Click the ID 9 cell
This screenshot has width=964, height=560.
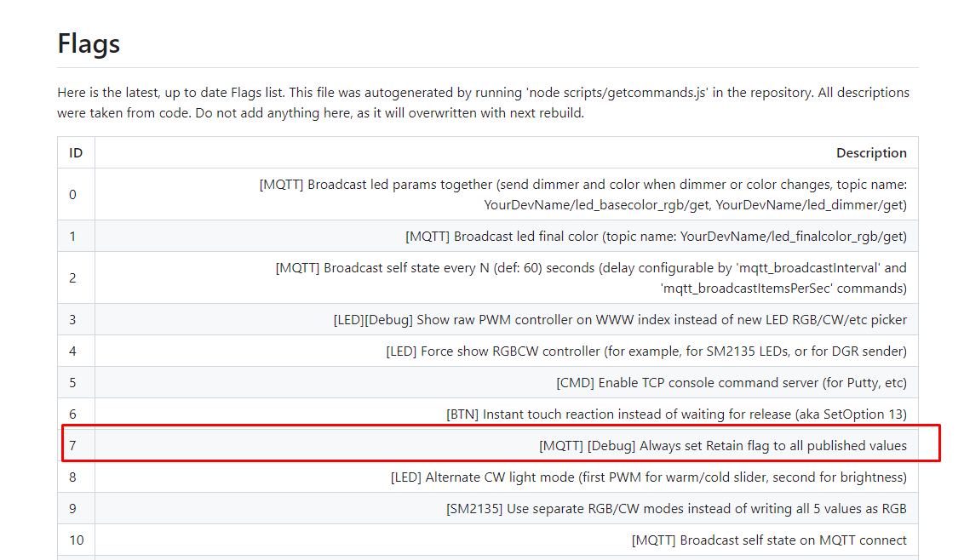pyautogui.click(x=76, y=508)
